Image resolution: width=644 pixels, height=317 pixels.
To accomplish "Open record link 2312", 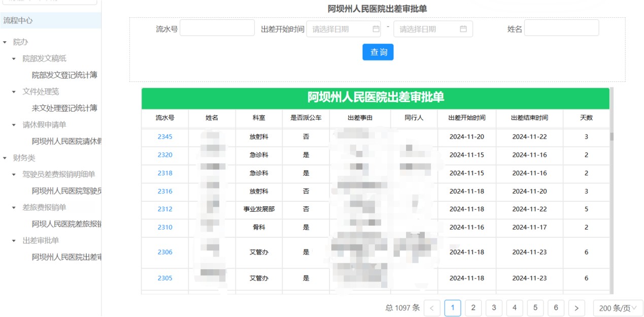I will [165, 209].
